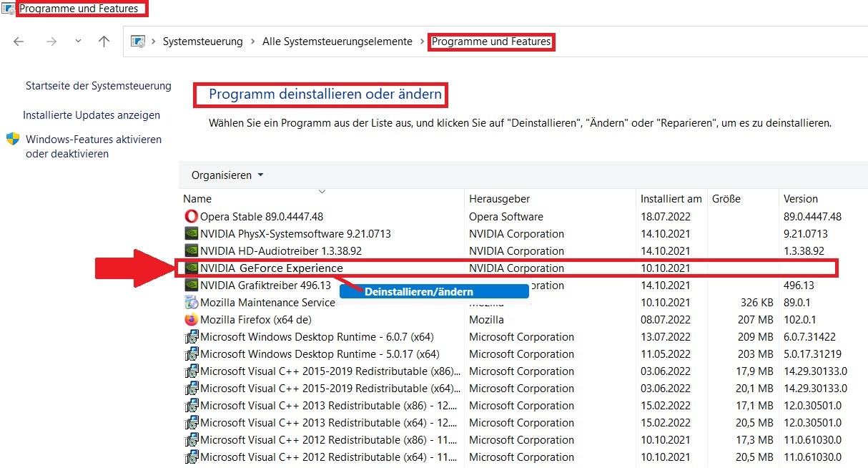Image resolution: width=868 pixels, height=468 pixels.
Task: Click the Mozilla Maintenance Service icon
Action: click(x=191, y=302)
